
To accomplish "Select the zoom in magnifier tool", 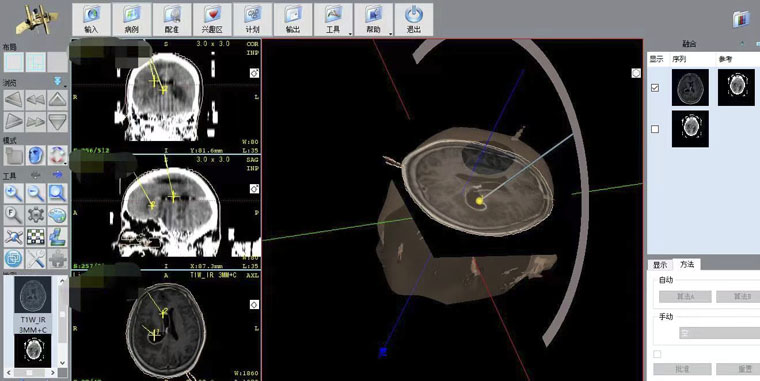I will coord(14,193).
